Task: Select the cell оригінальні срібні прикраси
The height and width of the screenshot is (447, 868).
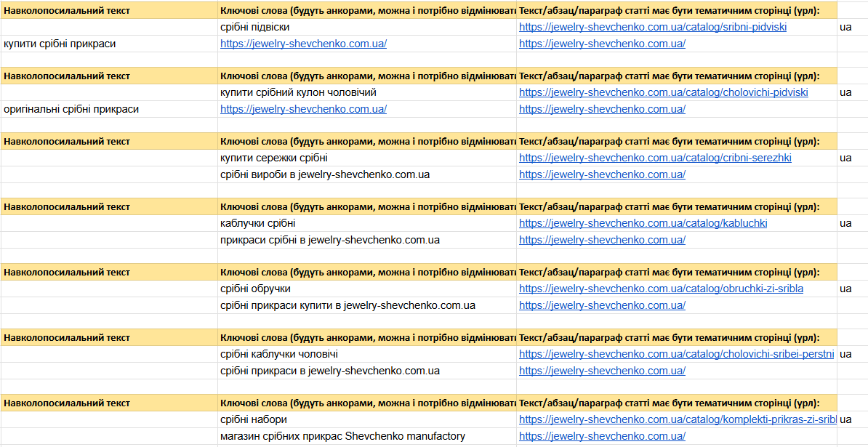Action: coord(109,109)
